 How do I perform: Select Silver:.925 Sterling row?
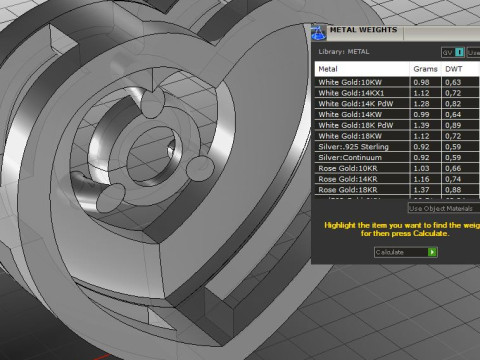(397, 147)
